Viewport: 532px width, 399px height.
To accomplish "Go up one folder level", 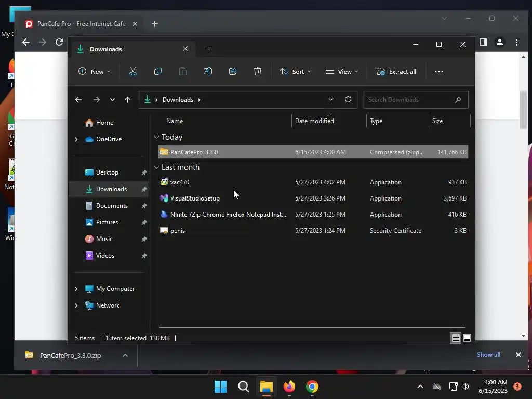I will pos(128,100).
